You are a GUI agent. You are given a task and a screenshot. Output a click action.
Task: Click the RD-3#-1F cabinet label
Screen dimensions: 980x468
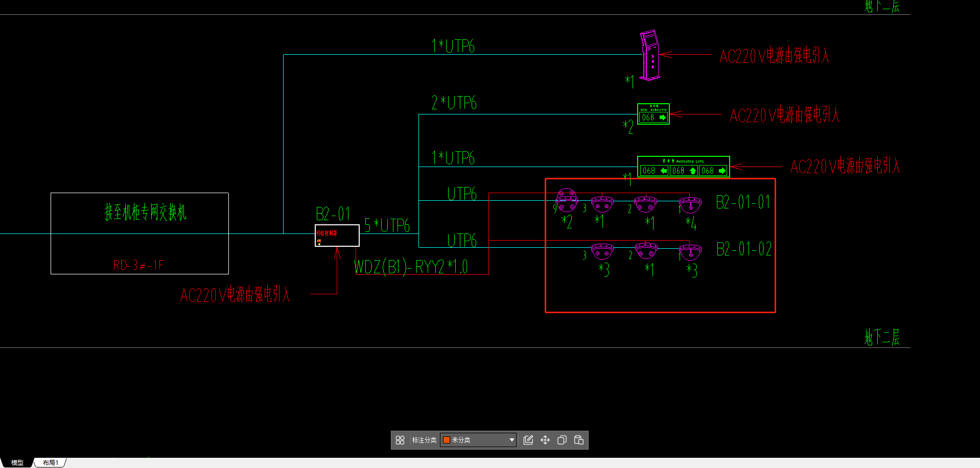[x=138, y=265]
